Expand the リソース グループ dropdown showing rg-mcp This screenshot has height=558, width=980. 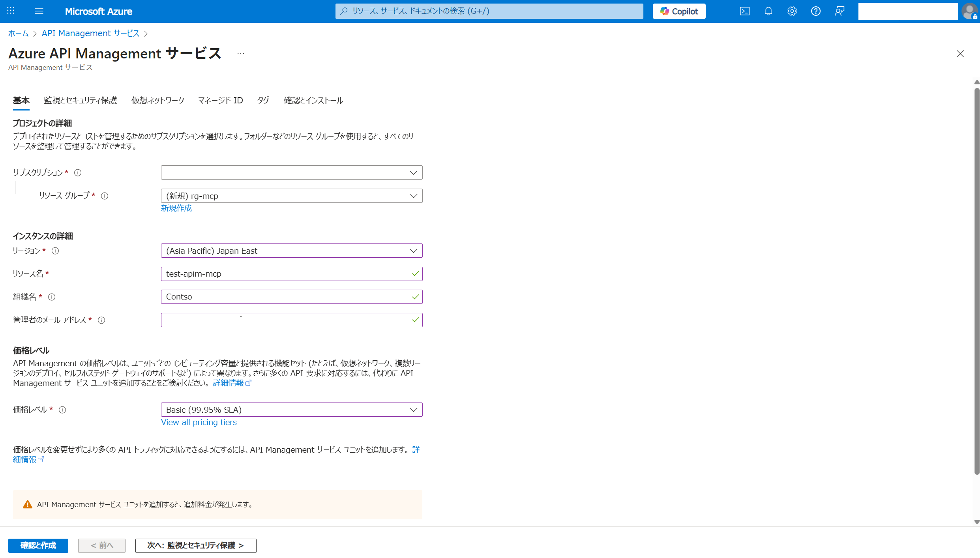[292, 196]
